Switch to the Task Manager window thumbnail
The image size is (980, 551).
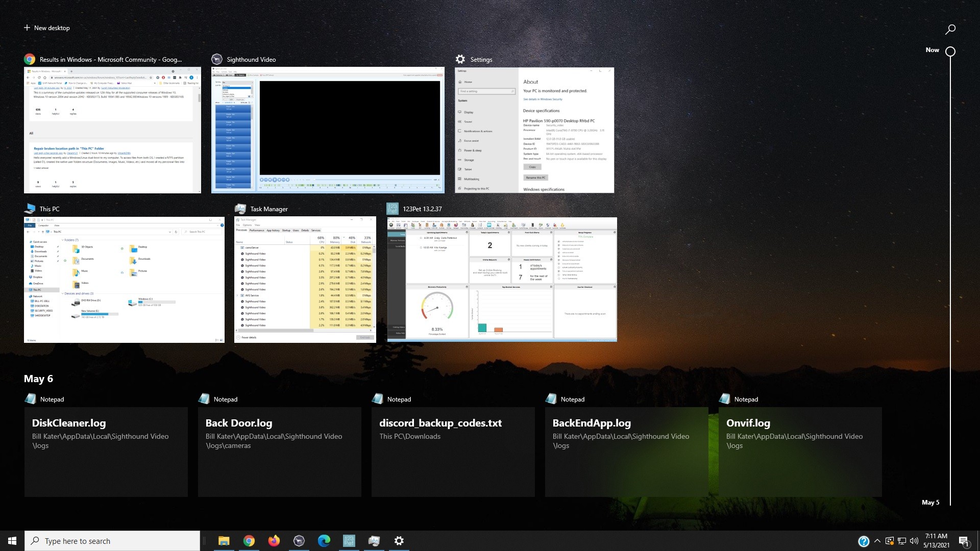305,280
